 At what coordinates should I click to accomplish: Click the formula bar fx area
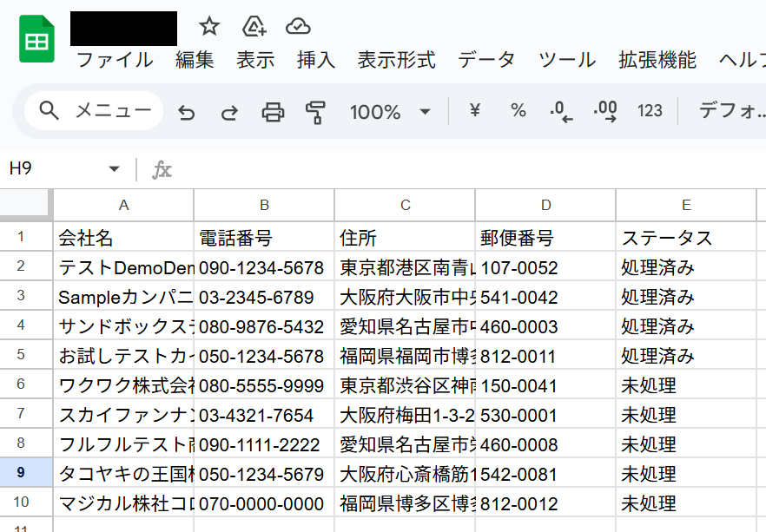pos(162,170)
